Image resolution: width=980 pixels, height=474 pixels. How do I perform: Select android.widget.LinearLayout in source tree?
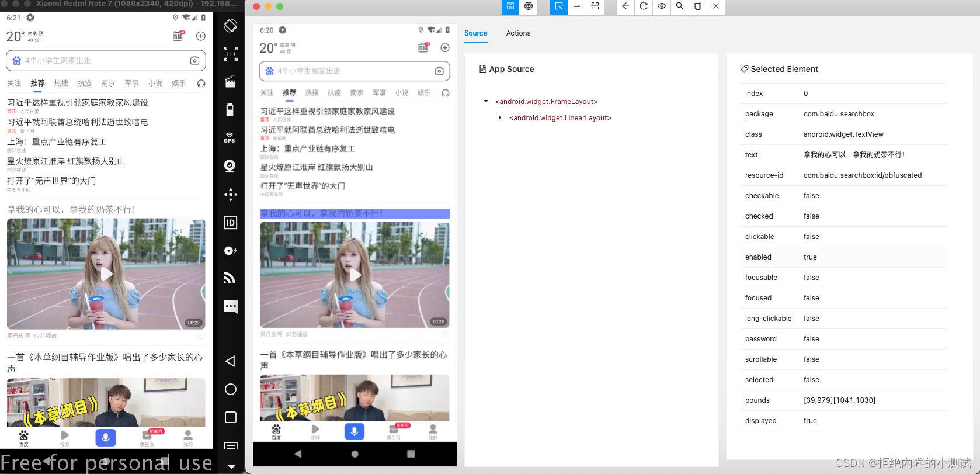[560, 118]
